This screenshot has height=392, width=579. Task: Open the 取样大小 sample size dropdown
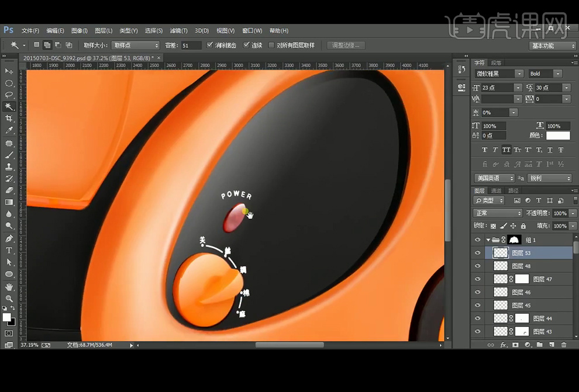click(136, 45)
